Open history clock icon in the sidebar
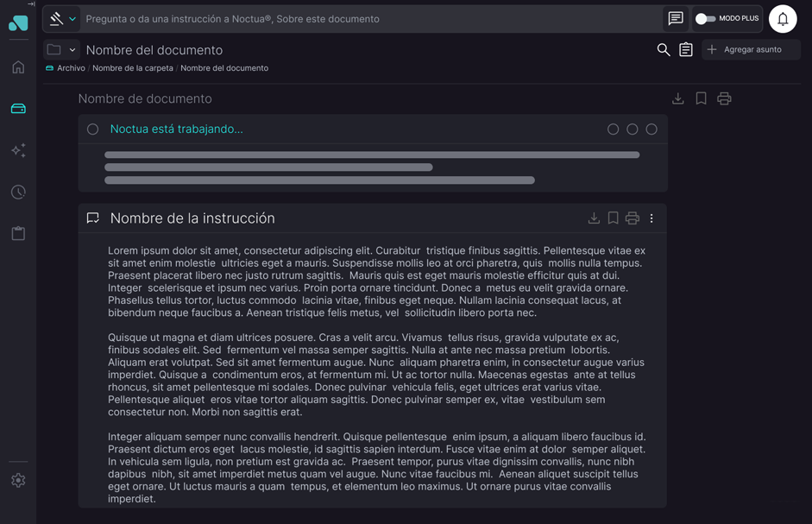Image resolution: width=812 pixels, height=524 pixels. point(18,192)
